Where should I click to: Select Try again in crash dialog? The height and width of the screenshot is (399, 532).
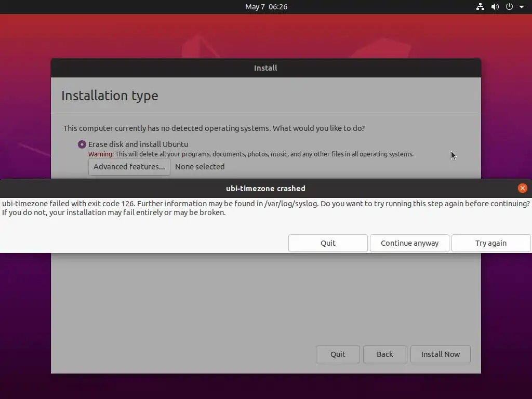point(491,243)
